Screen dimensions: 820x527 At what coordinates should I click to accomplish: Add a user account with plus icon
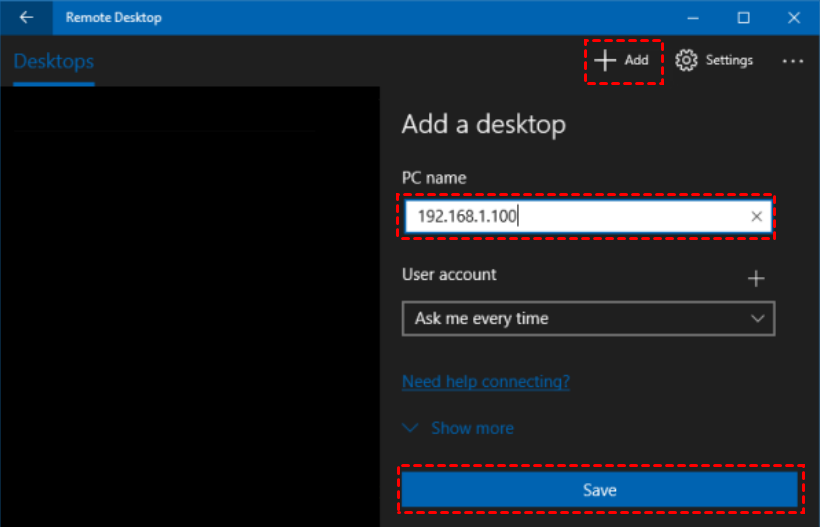coord(756,279)
